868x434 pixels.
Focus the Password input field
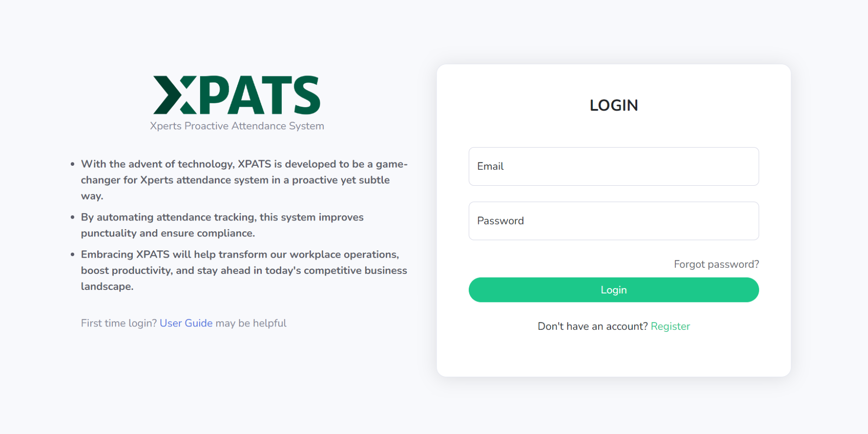(614, 221)
